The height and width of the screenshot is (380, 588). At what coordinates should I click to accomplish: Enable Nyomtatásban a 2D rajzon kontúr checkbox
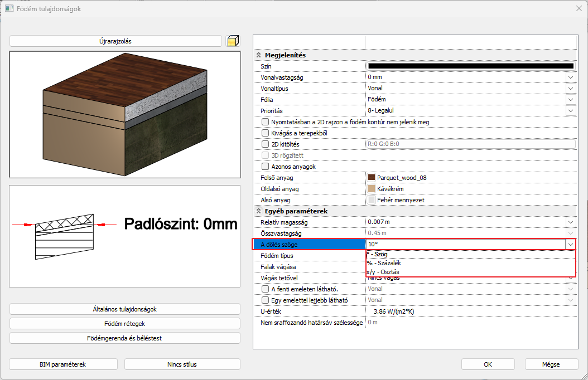click(x=265, y=121)
